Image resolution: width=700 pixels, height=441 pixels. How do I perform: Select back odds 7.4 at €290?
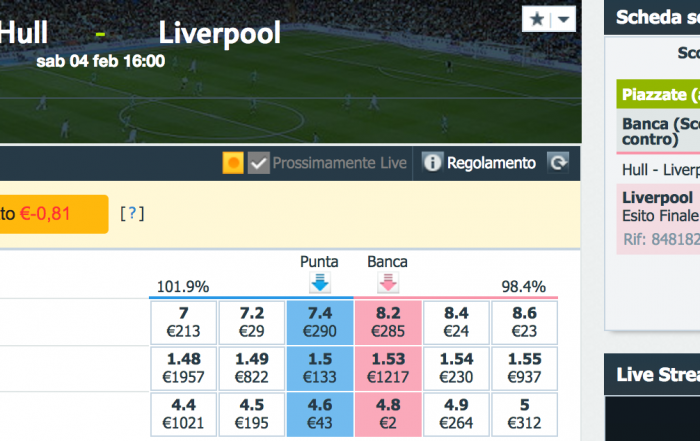pyautogui.click(x=320, y=322)
